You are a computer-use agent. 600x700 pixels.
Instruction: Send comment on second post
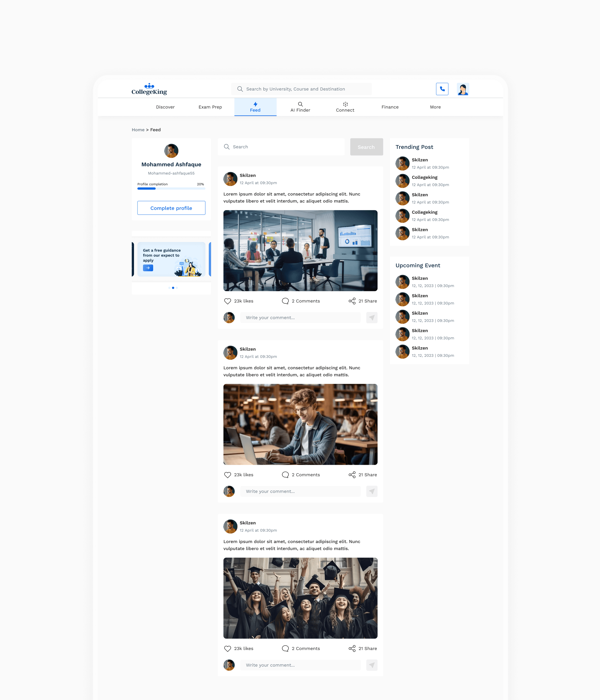click(371, 491)
